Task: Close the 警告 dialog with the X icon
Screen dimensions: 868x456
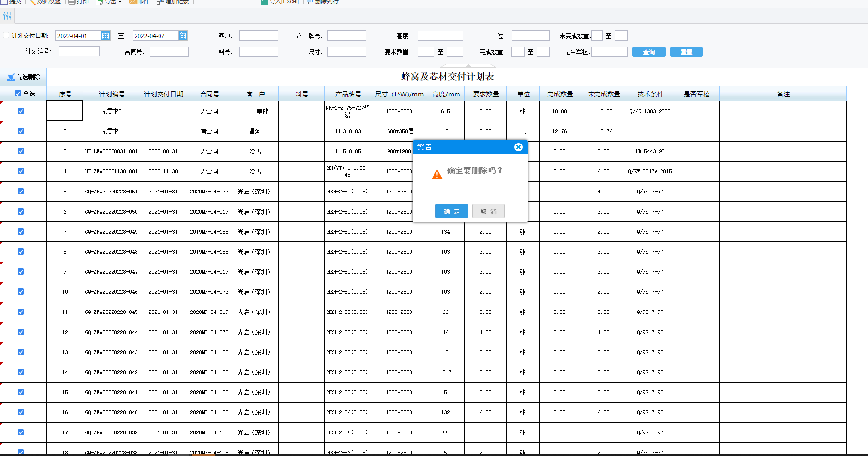Action: pyautogui.click(x=518, y=147)
